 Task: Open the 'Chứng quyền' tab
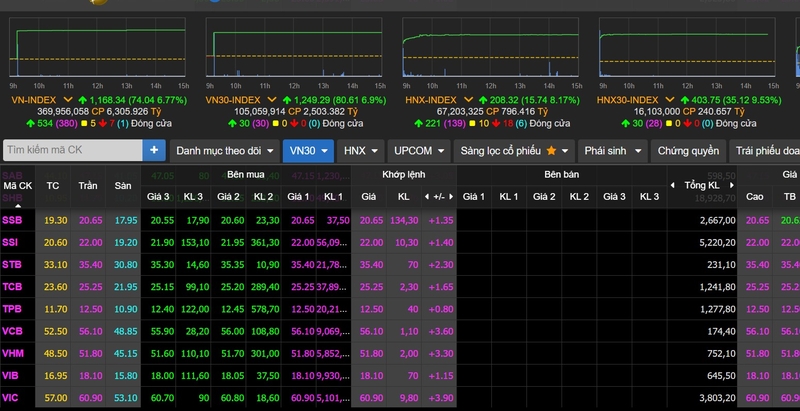tap(688, 151)
